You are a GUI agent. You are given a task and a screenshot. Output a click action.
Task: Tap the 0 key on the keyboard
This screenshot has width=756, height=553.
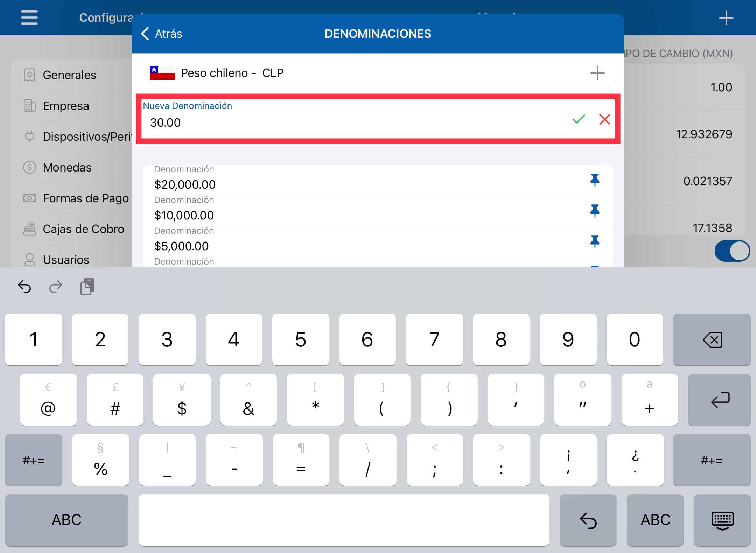(635, 339)
